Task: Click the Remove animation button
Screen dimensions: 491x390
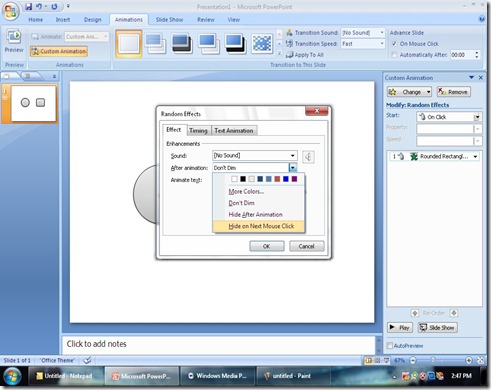Action: (453, 92)
